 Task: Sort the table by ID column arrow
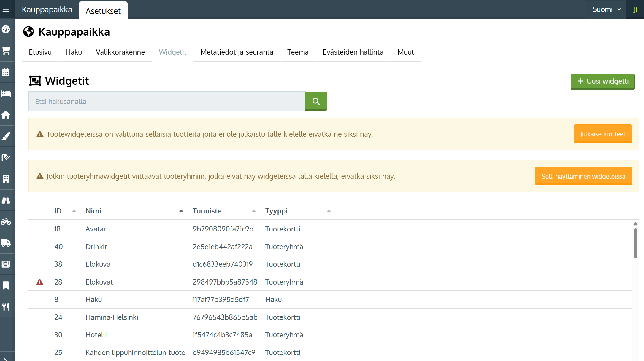click(x=74, y=211)
